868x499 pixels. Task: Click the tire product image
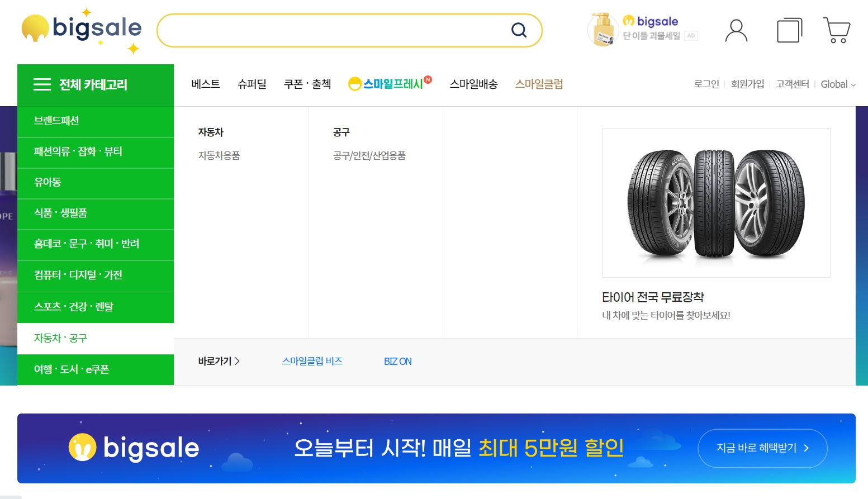tap(716, 203)
